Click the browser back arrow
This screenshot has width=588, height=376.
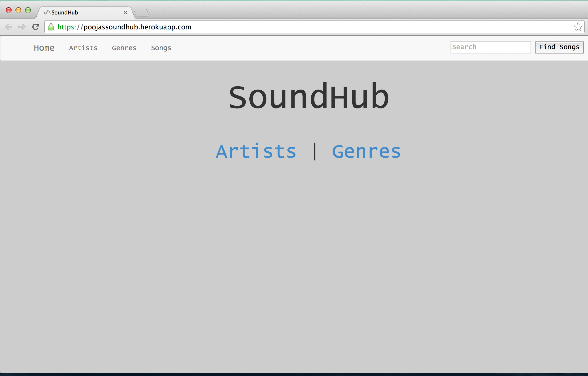click(x=8, y=27)
